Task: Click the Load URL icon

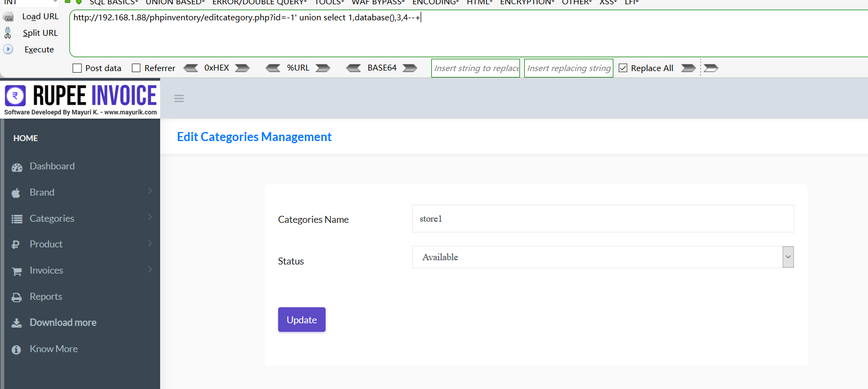Action: (8, 17)
